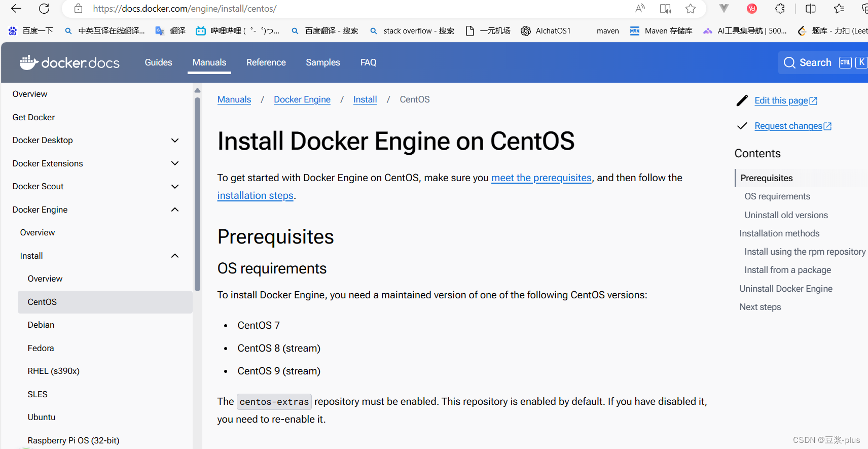Click Docker Engine breadcrumb link

click(x=302, y=99)
